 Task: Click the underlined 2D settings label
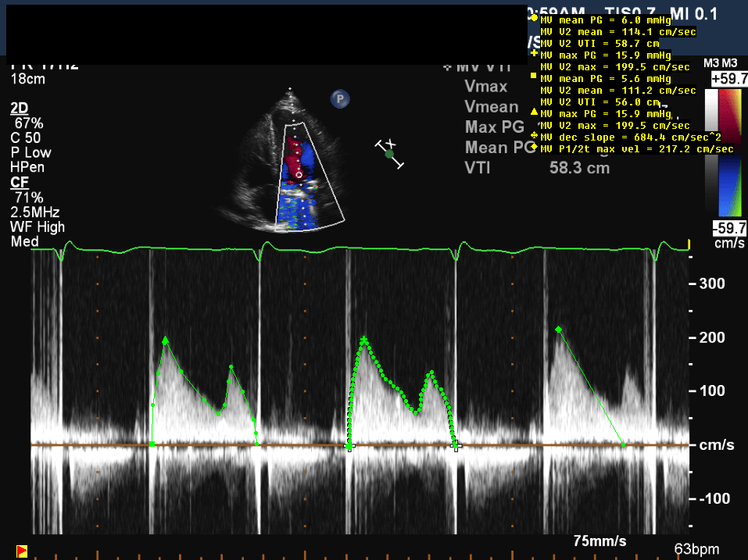click(x=20, y=109)
